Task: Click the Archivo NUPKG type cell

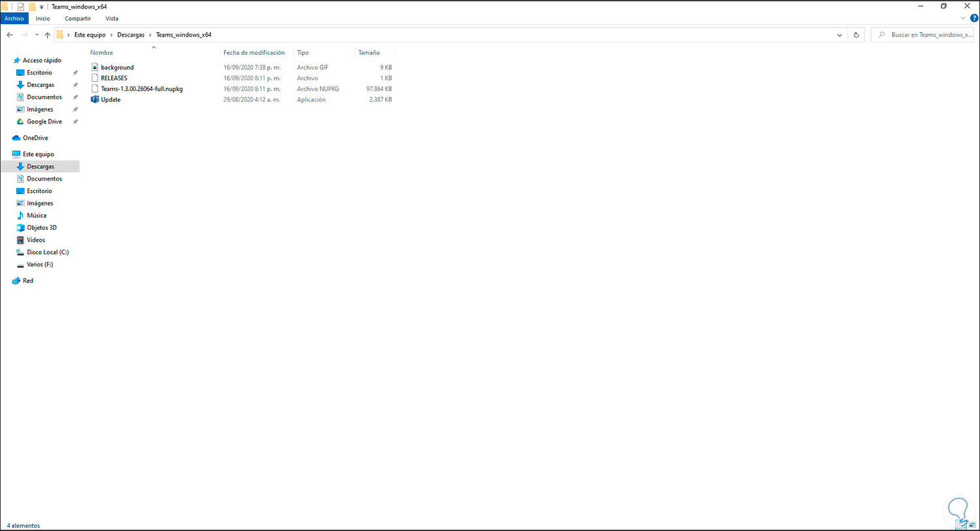Action: coord(318,89)
